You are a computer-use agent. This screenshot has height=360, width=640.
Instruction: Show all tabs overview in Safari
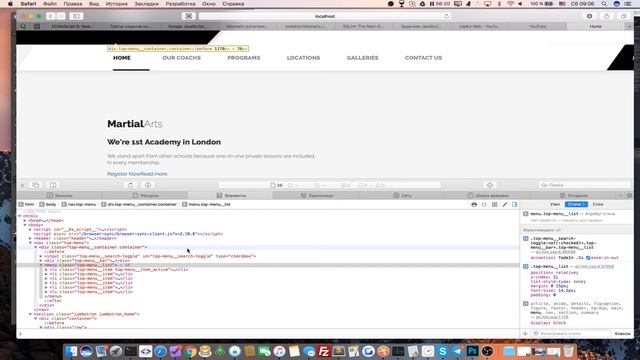[624, 16]
